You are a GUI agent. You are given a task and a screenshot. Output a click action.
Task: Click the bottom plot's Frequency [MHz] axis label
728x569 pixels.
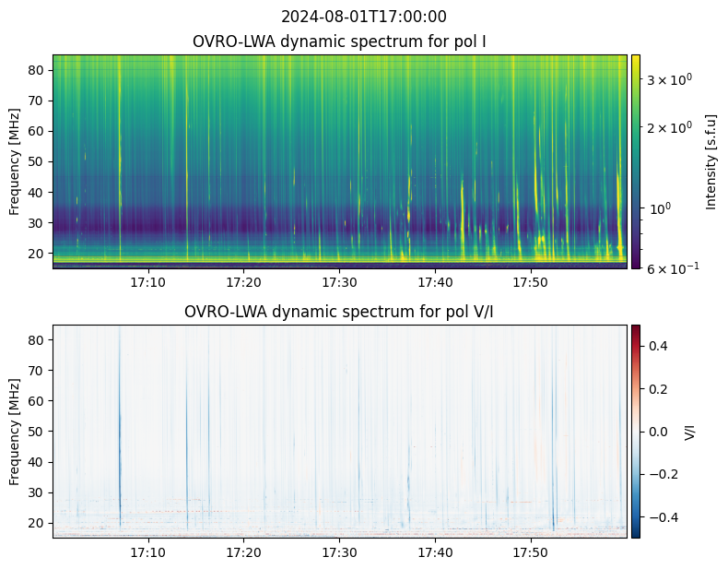click(15, 431)
